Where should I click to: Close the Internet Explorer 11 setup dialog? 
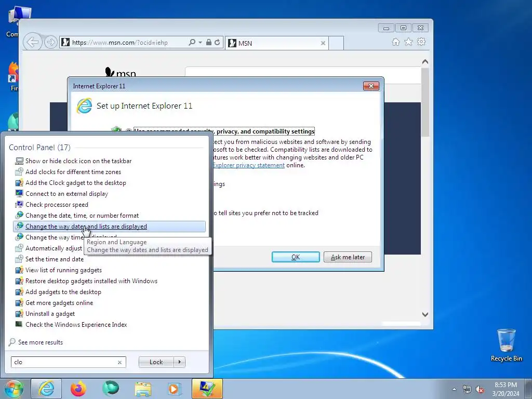pyautogui.click(x=371, y=86)
